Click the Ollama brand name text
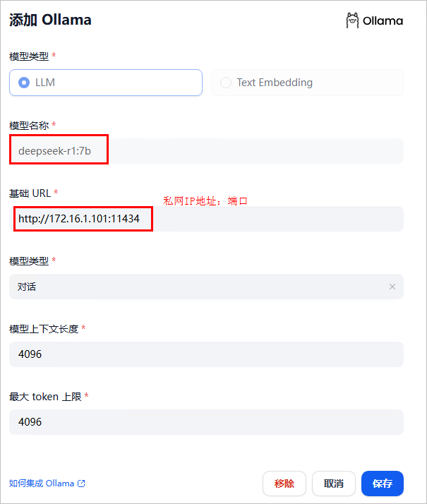The width and height of the screenshot is (427, 504). (383, 20)
